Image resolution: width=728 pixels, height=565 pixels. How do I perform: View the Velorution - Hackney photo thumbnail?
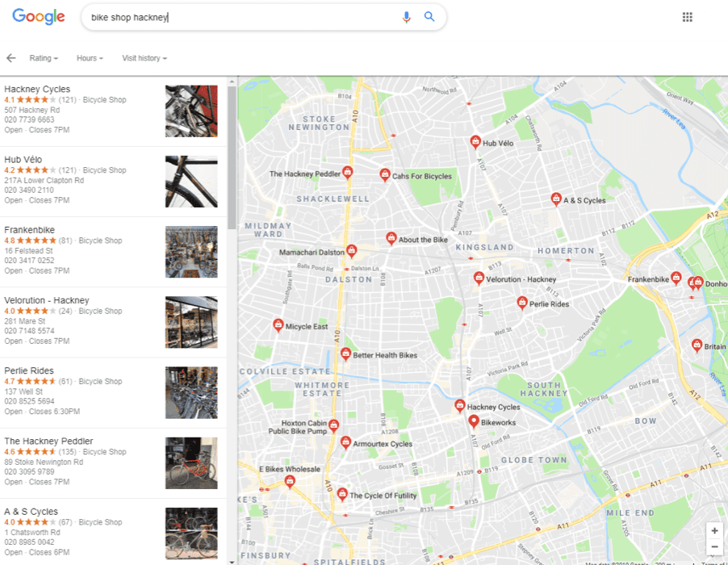[191, 323]
